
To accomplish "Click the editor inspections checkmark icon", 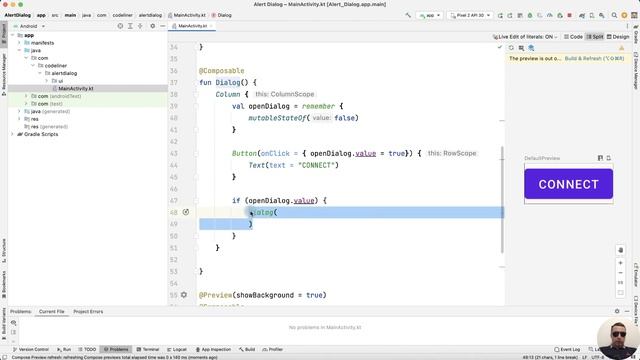I will coord(500,47).
